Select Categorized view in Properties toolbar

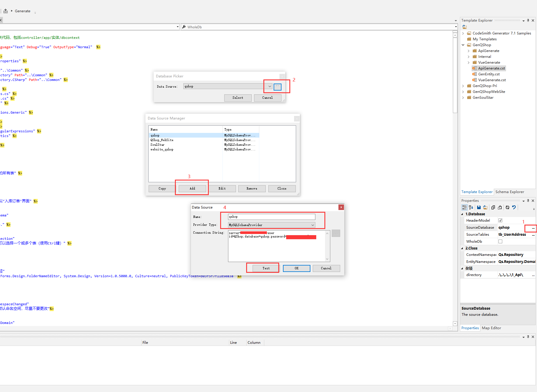click(x=464, y=207)
